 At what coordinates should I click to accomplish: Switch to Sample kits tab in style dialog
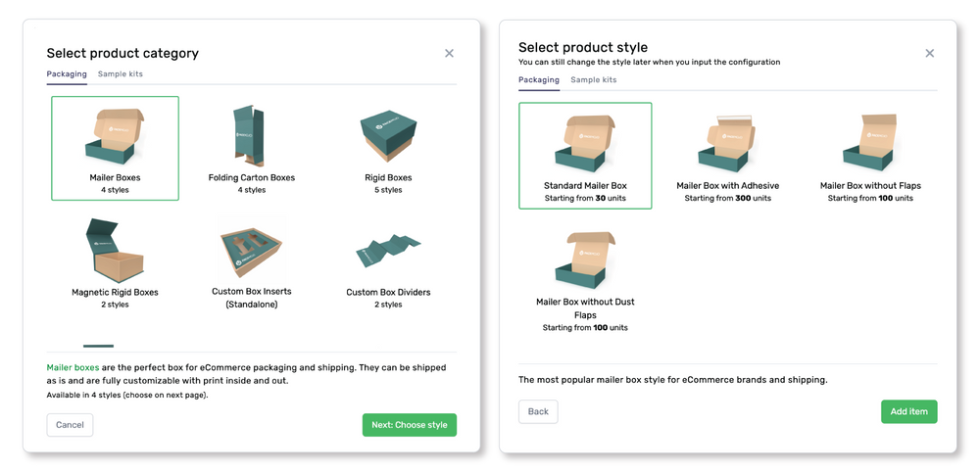pyautogui.click(x=594, y=79)
